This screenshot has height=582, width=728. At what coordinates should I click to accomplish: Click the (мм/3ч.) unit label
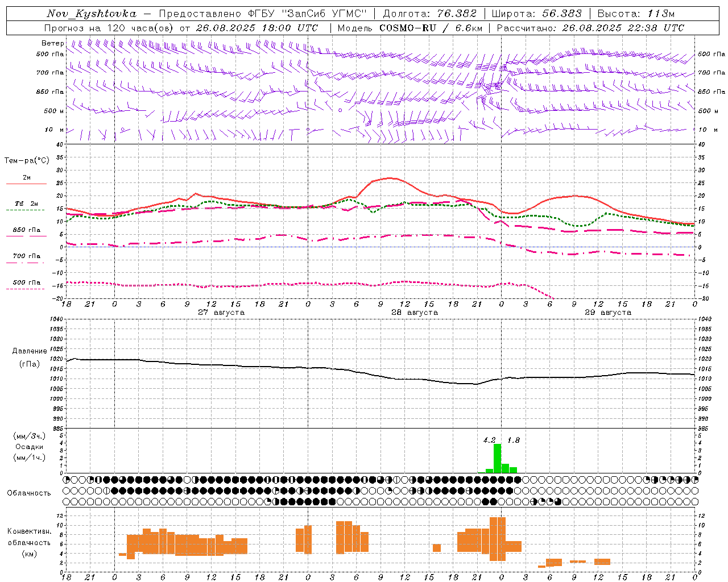click(29, 436)
